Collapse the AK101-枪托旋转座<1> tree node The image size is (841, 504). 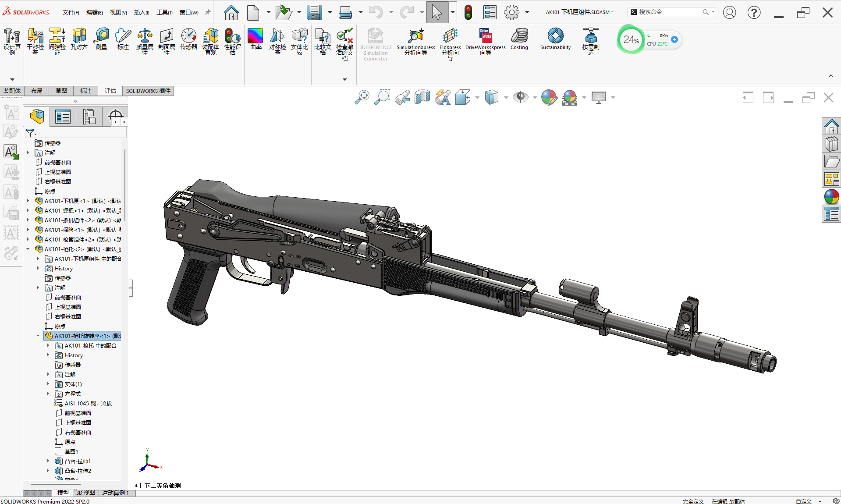click(38, 336)
